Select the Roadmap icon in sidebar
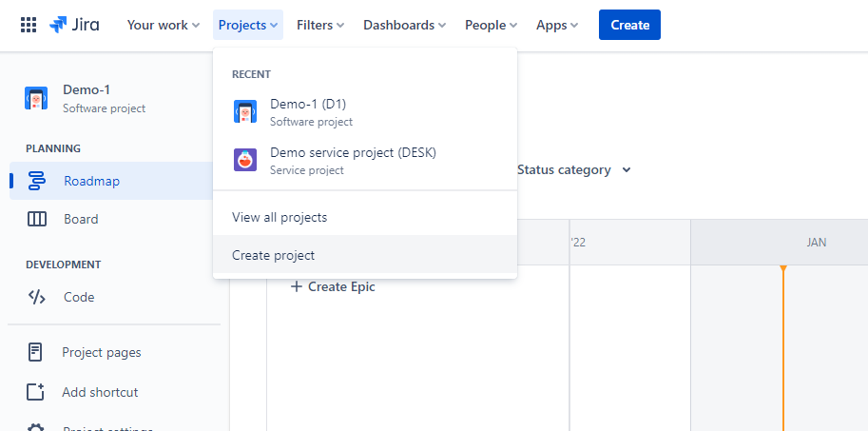 point(37,181)
